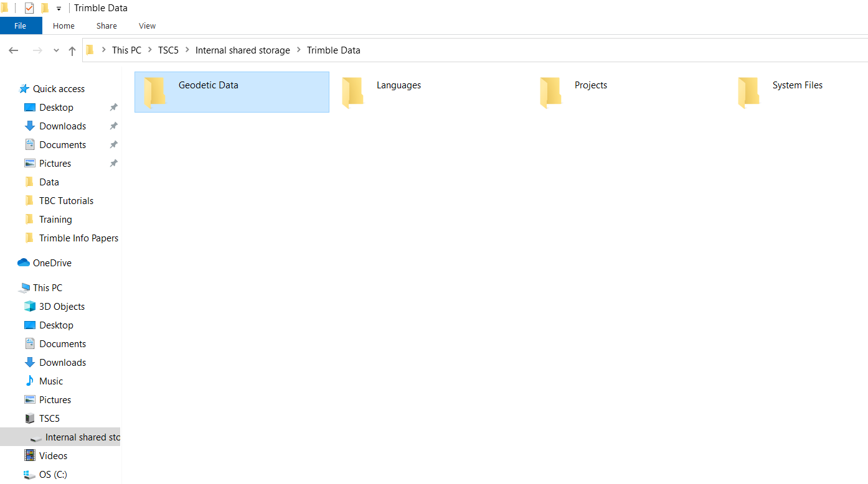Open the System Files folder icon
Screen dimensions: 868x484
click(x=748, y=92)
